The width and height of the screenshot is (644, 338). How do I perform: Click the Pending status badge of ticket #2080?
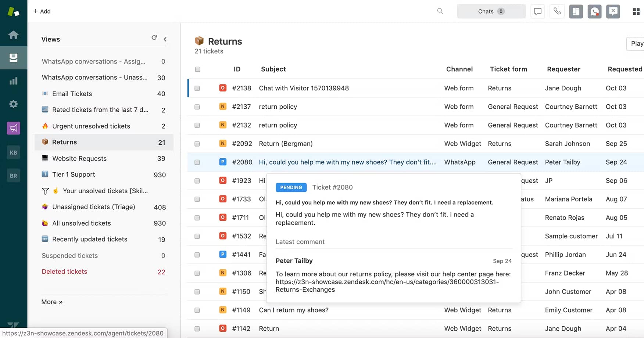pos(222,162)
